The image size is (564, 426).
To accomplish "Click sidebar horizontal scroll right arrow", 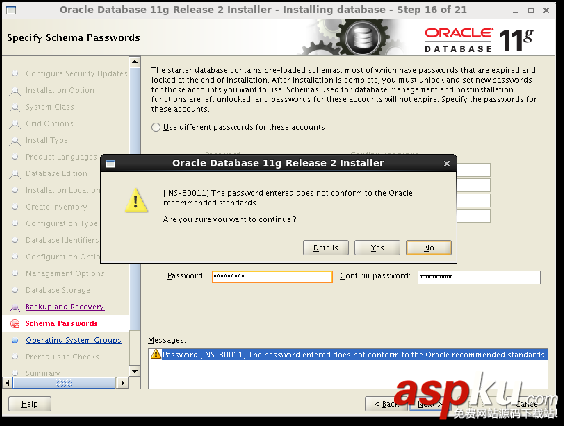I will pyautogui.click(x=123, y=383).
